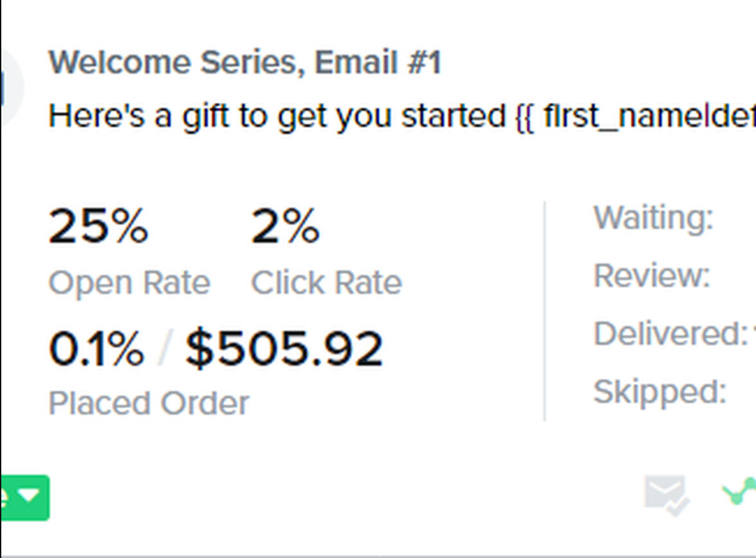The height and width of the screenshot is (558, 756).
Task: Click the 2% click rate value
Action: [x=285, y=226]
